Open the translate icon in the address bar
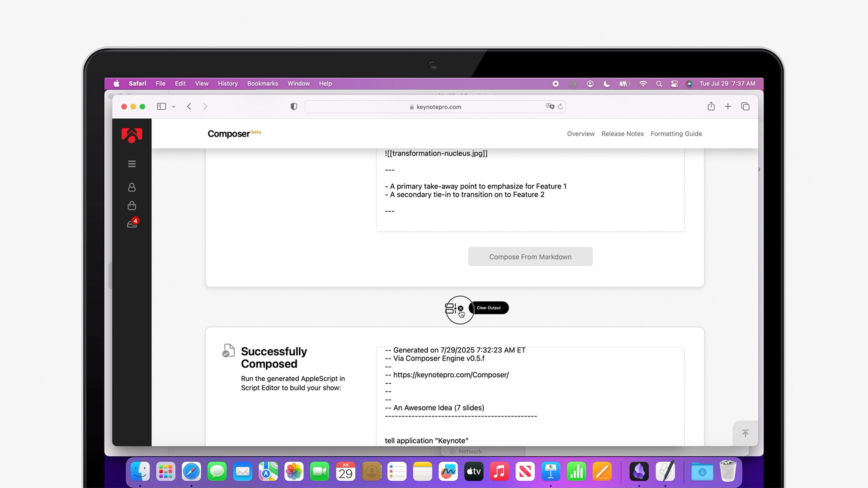 pos(550,107)
